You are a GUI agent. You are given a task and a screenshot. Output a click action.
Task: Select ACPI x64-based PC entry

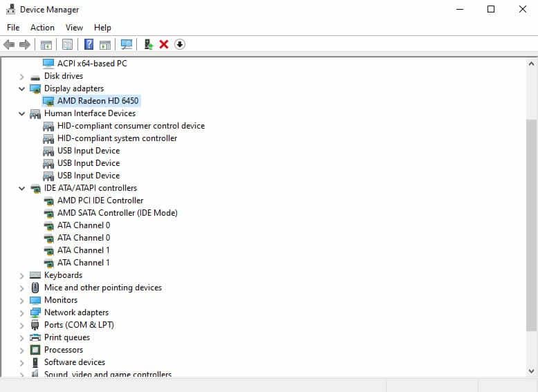(x=92, y=64)
